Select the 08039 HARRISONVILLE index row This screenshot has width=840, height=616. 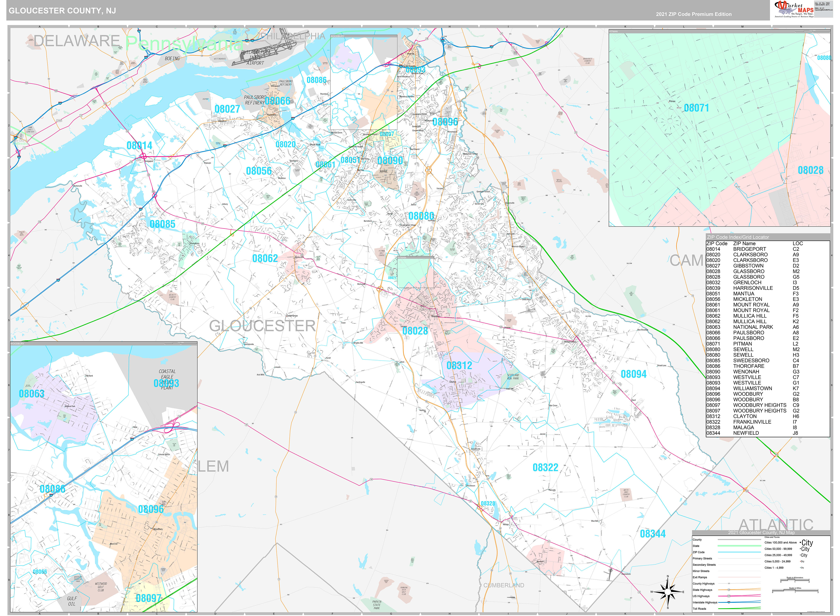tap(768, 288)
